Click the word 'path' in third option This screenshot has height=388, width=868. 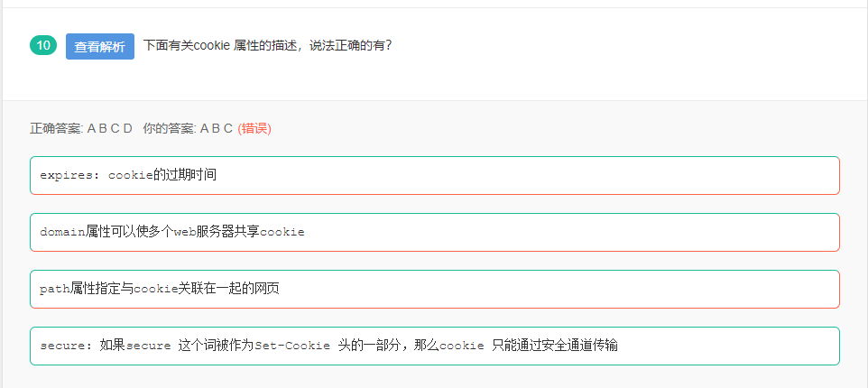(x=54, y=289)
